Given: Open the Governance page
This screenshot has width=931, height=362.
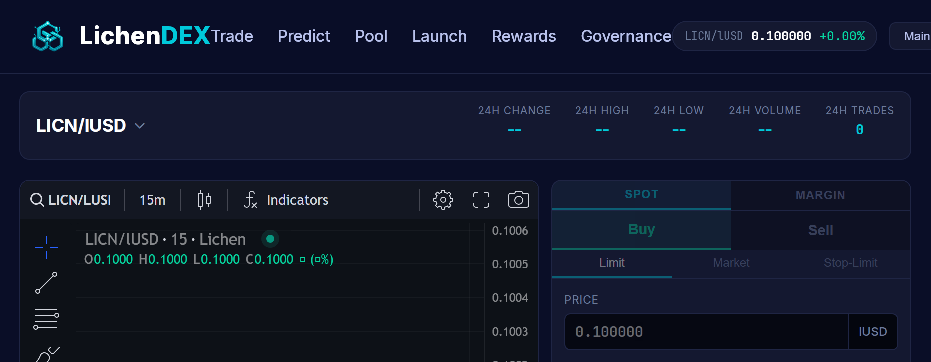Looking at the screenshot, I should pyautogui.click(x=626, y=36).
